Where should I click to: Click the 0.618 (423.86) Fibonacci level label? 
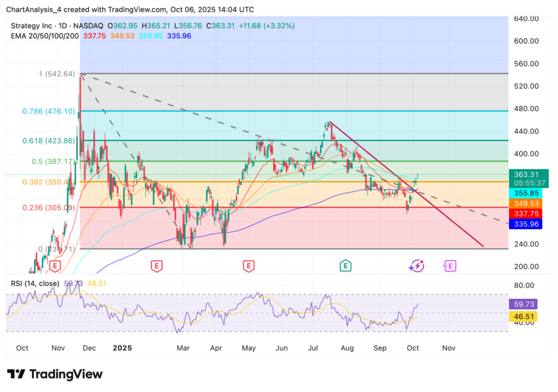(48, 140)
